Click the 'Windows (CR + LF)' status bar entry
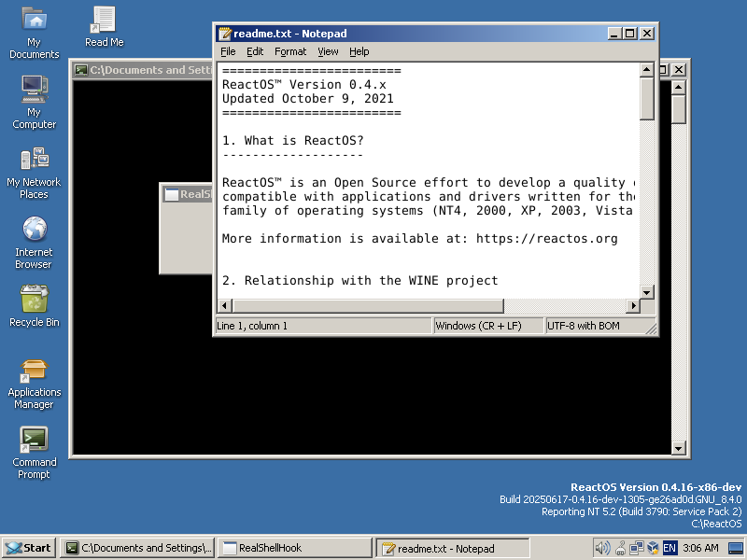Image resolution: width=747 pixels, height=560 pixels. pos(487,326)
